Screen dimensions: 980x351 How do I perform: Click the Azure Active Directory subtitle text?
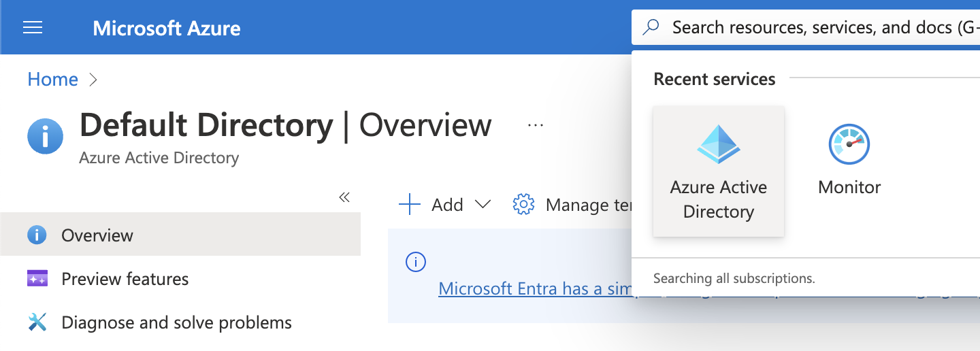tap(159, 158)
